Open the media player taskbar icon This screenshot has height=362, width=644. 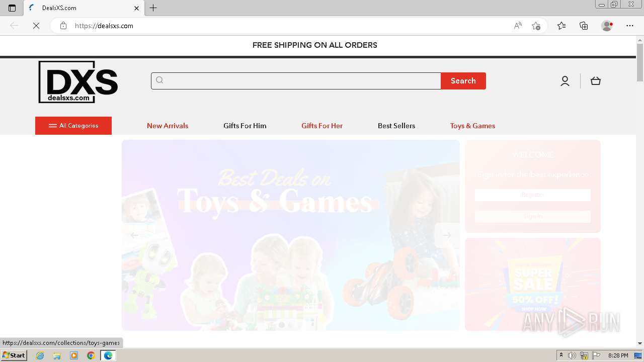[74, 355]
